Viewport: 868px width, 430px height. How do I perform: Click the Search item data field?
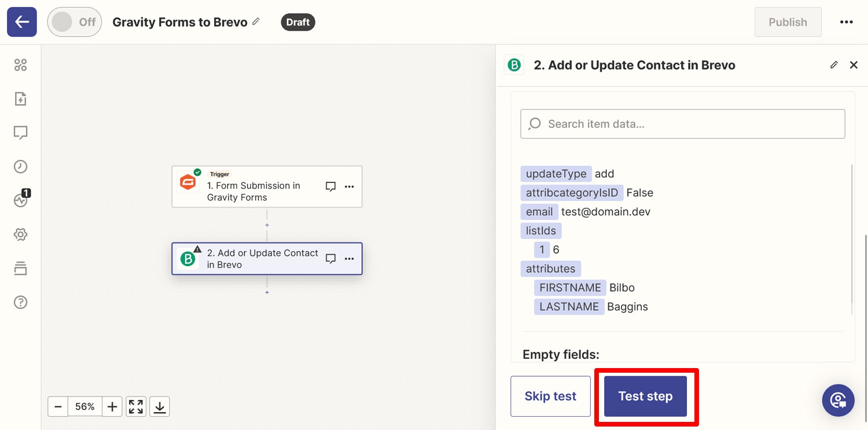[683, 124]
